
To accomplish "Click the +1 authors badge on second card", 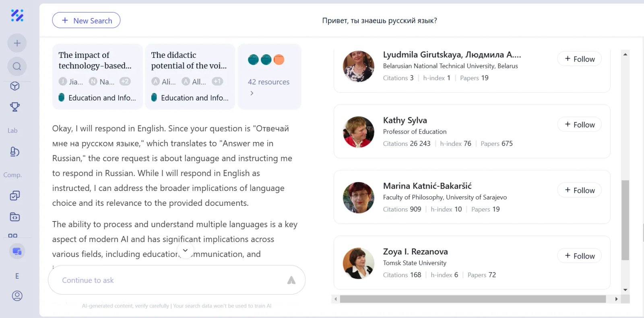I will (218, 81).
